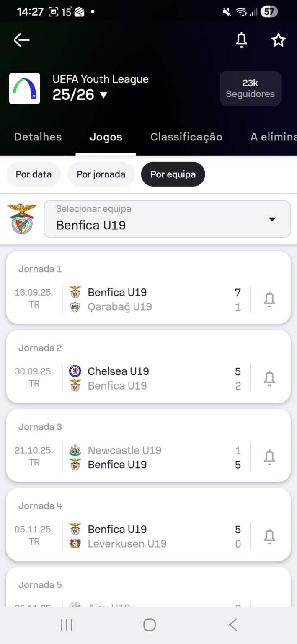Open the team picker chevron arrow

click(x=272, y=218)
